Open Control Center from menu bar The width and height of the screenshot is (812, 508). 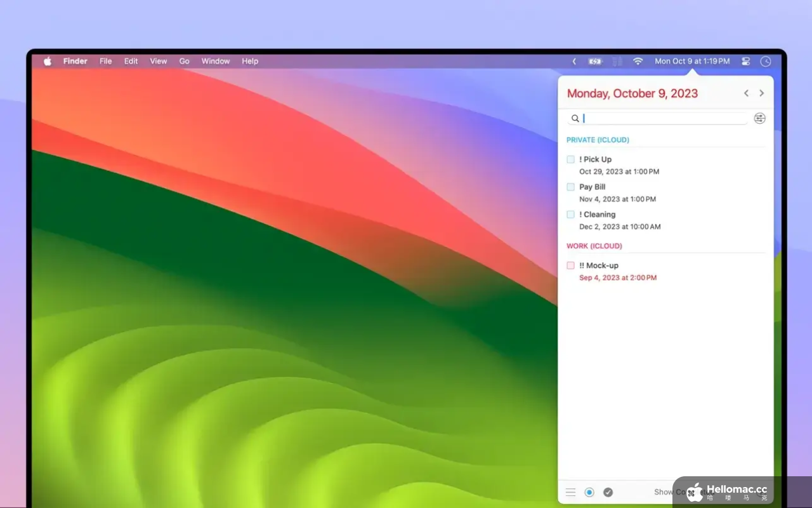click(746, 62)
